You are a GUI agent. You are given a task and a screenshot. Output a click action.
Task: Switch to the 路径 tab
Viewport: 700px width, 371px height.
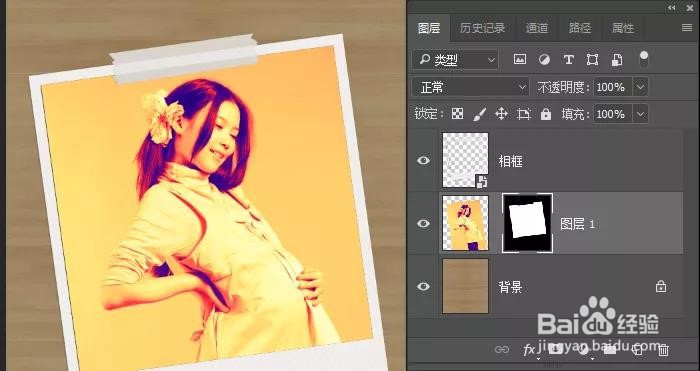[x=580, y=28]
